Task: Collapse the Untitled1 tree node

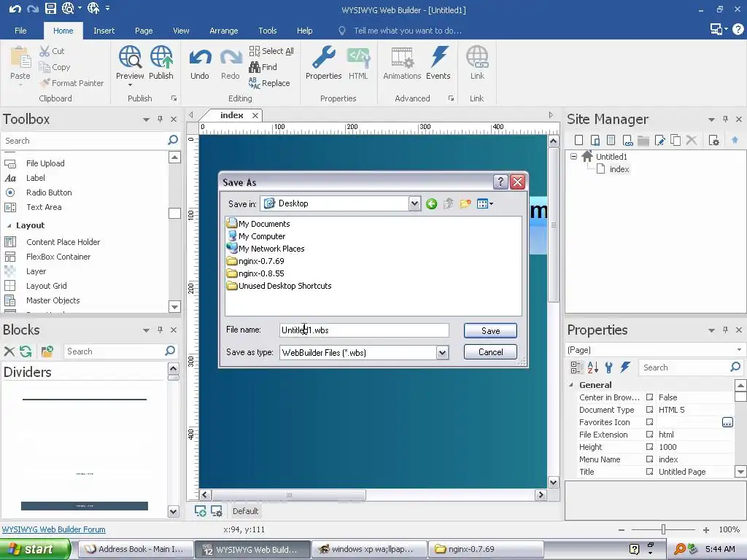Action: pyautogui.click(x=573, y=156)
